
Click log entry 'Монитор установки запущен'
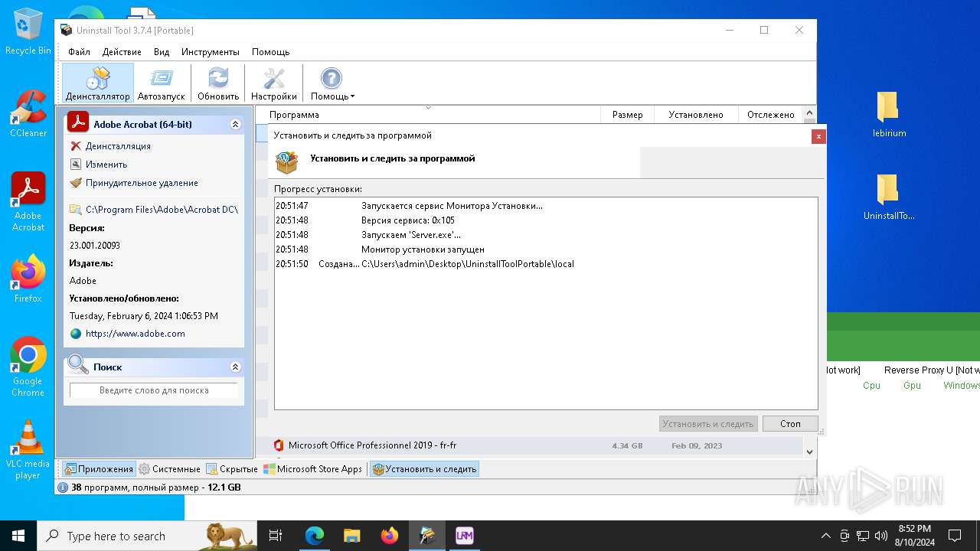[423, 249]
